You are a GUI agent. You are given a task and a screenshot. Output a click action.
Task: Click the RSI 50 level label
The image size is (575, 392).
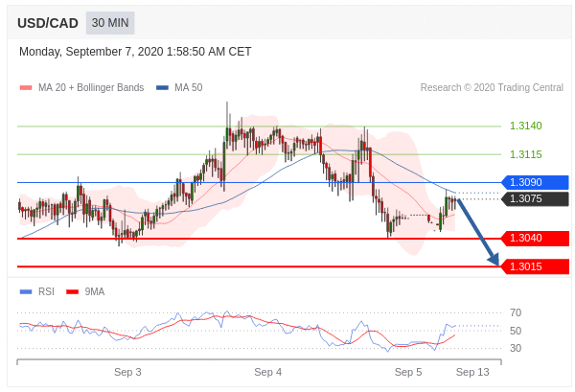click(x=516, y=331)
